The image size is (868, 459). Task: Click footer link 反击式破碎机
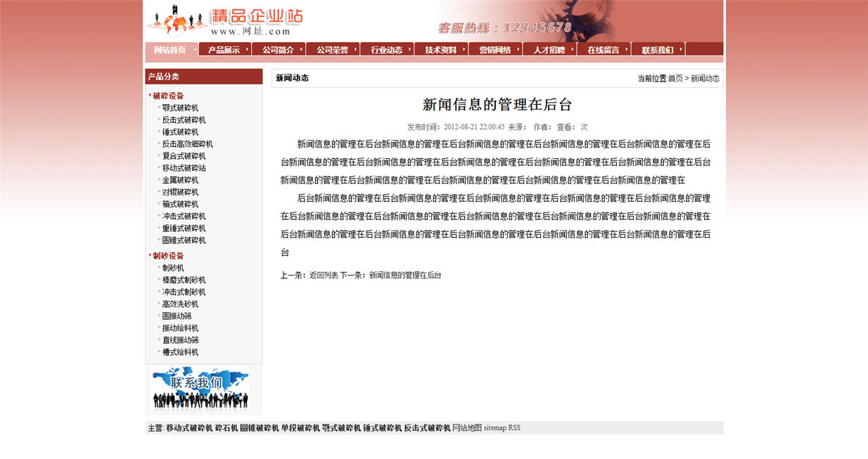point(428,428)
